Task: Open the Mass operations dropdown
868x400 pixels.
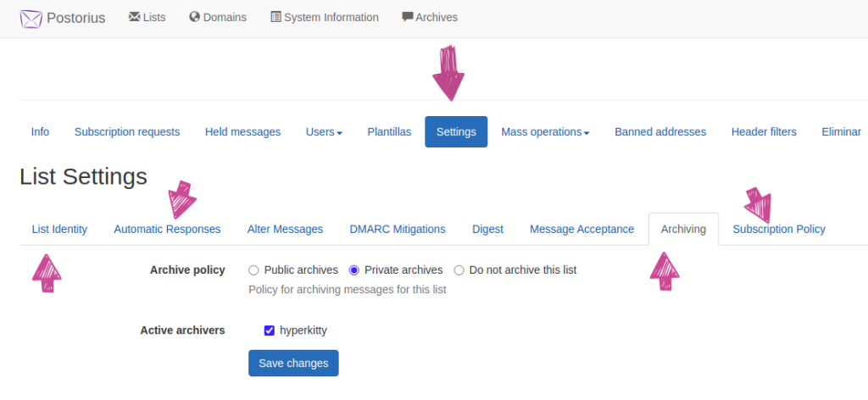Action: [x=545, y=132]
